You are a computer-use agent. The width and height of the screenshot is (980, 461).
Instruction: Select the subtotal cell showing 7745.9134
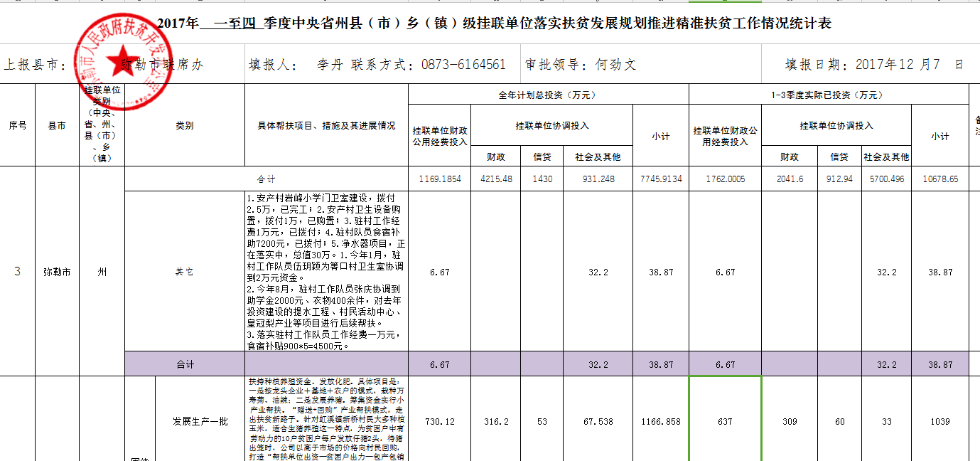coord(661,179)
